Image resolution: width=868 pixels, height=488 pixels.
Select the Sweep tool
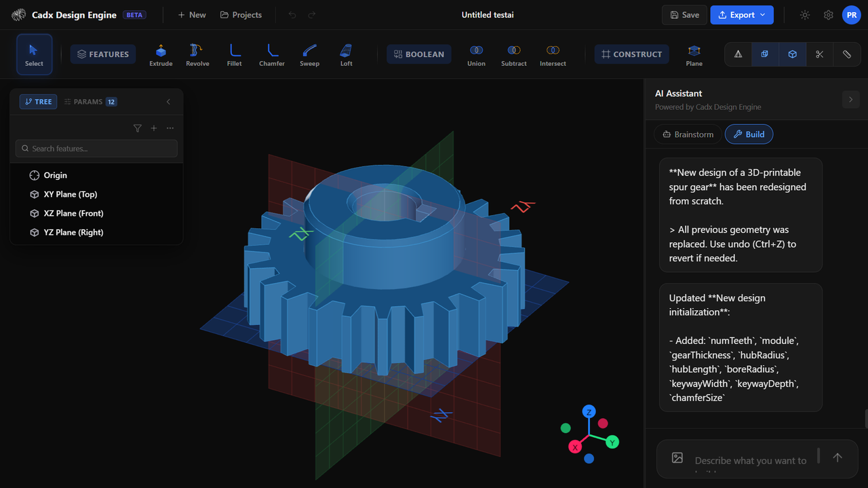[x=309, y=54]
